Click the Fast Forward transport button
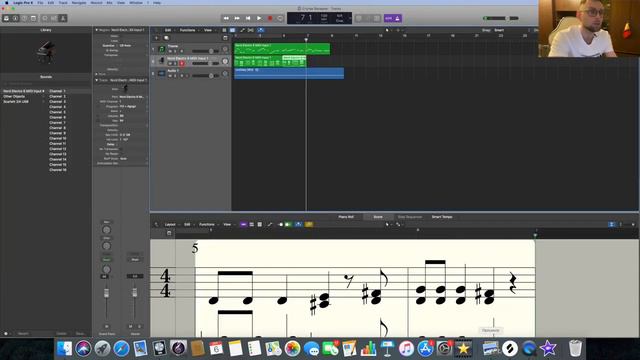 pos(237,18)
